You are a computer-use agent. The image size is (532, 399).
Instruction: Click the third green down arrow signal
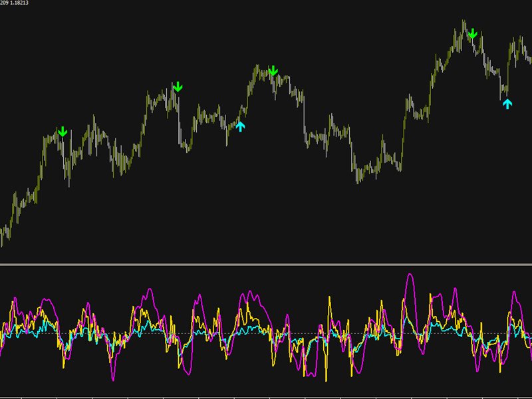pyautogui.click(x=273, y=70)
